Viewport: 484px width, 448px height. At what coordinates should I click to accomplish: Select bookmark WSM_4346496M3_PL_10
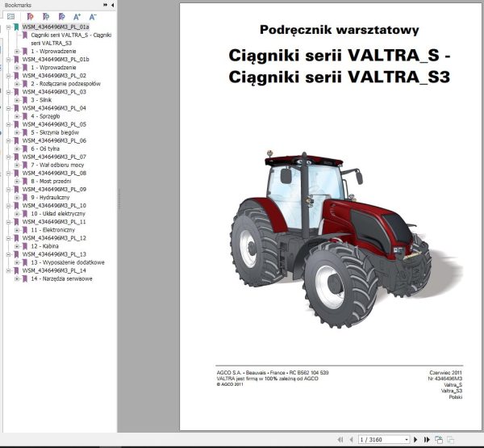pyautogui.click(x=54, y=206)
